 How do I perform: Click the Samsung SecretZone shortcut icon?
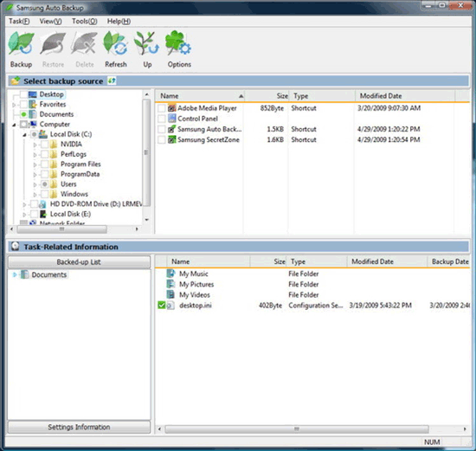(172, 139)
